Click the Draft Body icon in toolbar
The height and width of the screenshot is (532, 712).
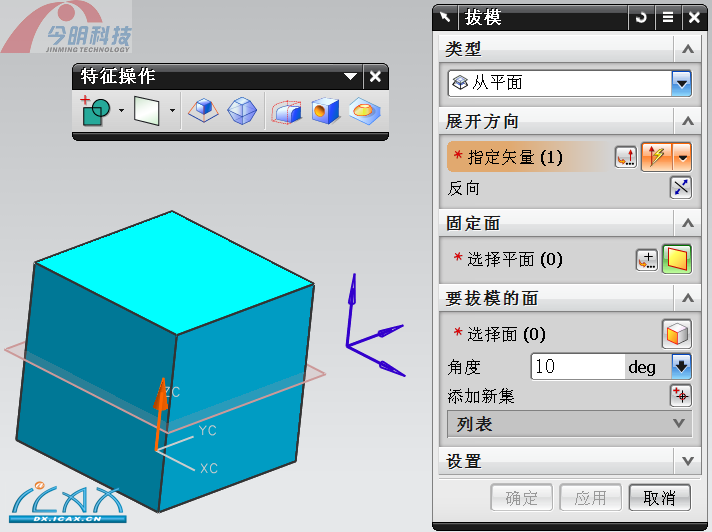[x=242, y=110]
